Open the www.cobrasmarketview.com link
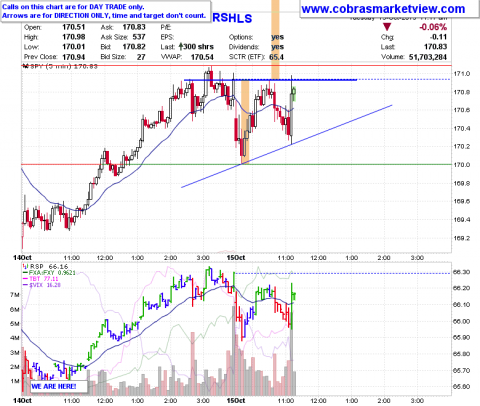480x406 pixels. coord(383,9)
